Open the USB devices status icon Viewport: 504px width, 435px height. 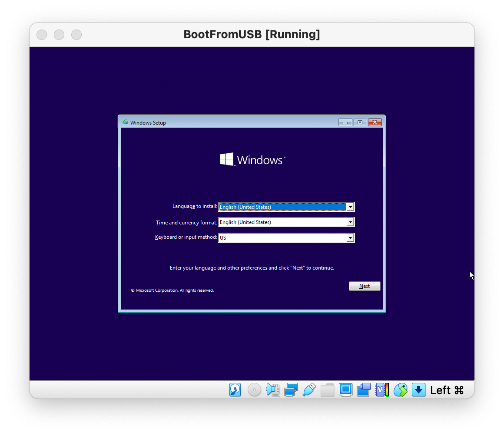309,390
